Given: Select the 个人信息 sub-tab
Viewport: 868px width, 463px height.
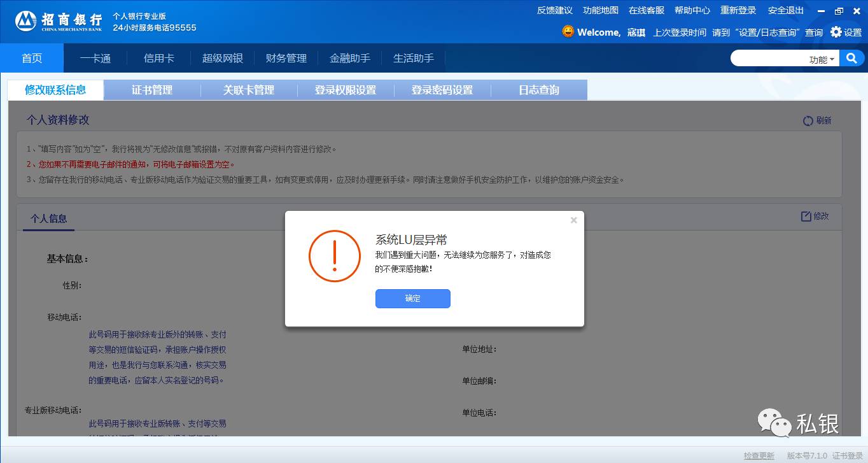Looking at the screenshot, I should pyautogui.click(x=48, y=219).
